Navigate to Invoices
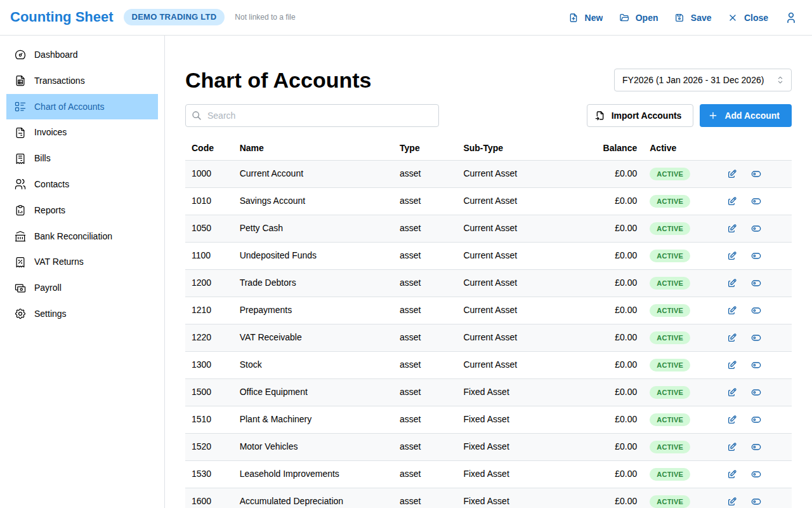 (82, 132)
